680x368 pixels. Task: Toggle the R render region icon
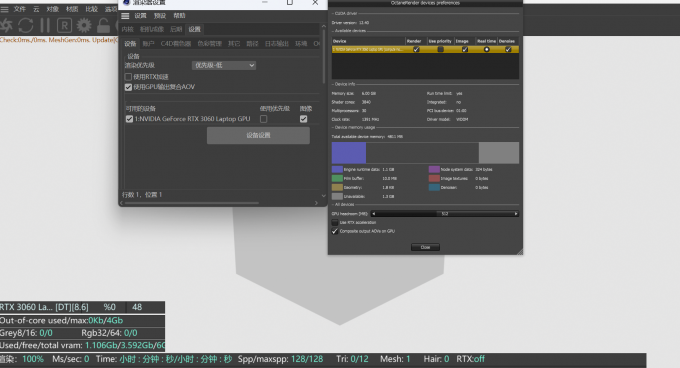pyautogui.click(x=64, y=26)
